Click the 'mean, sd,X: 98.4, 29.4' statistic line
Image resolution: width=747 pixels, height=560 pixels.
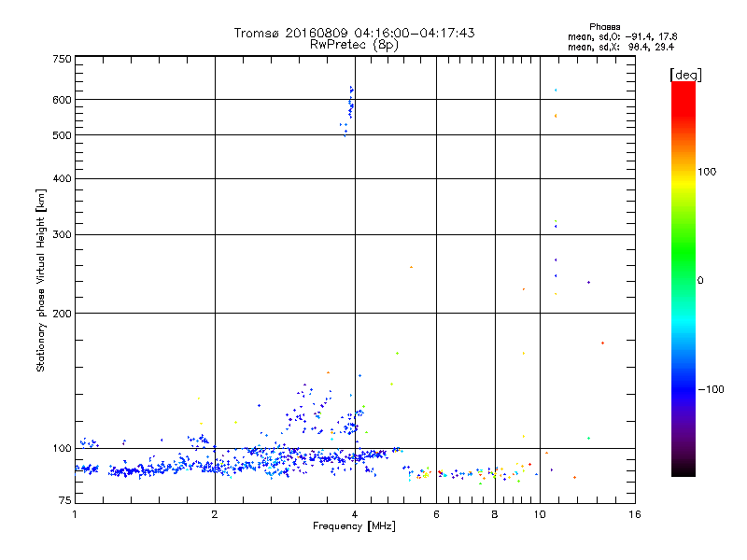click(621, 47)
